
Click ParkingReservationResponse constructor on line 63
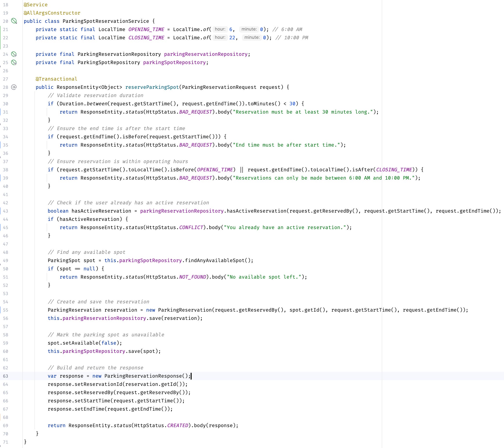click(x=143, y=376)
